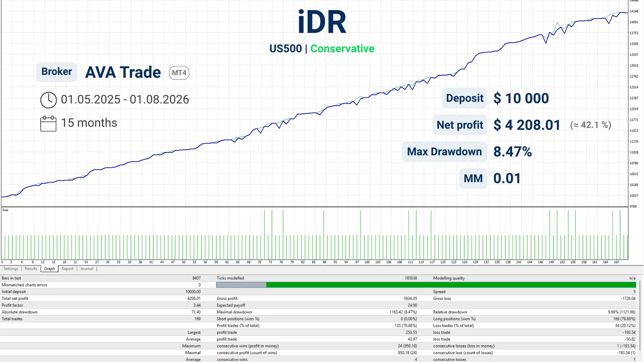Open the Report tab

[67, 269]
